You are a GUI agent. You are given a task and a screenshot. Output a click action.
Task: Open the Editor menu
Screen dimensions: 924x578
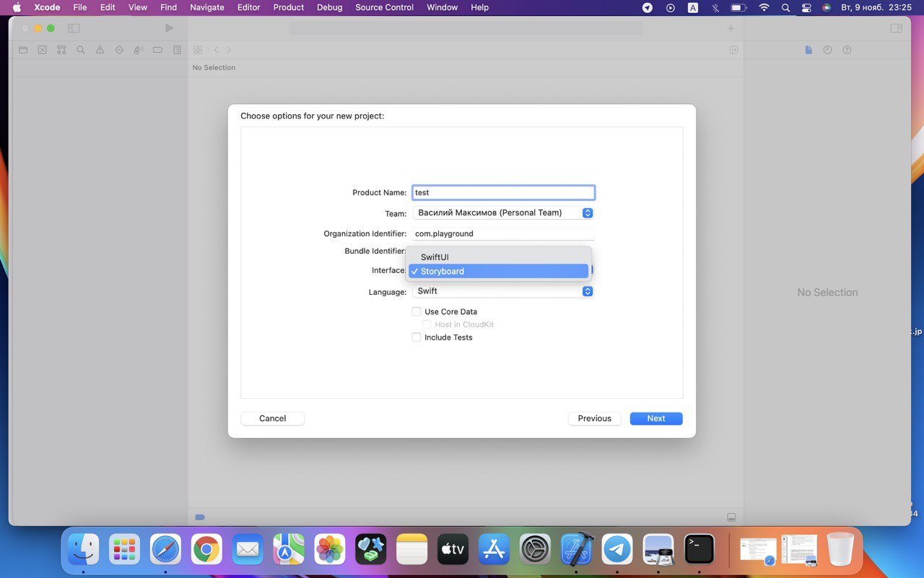click(x=248, y=7)
